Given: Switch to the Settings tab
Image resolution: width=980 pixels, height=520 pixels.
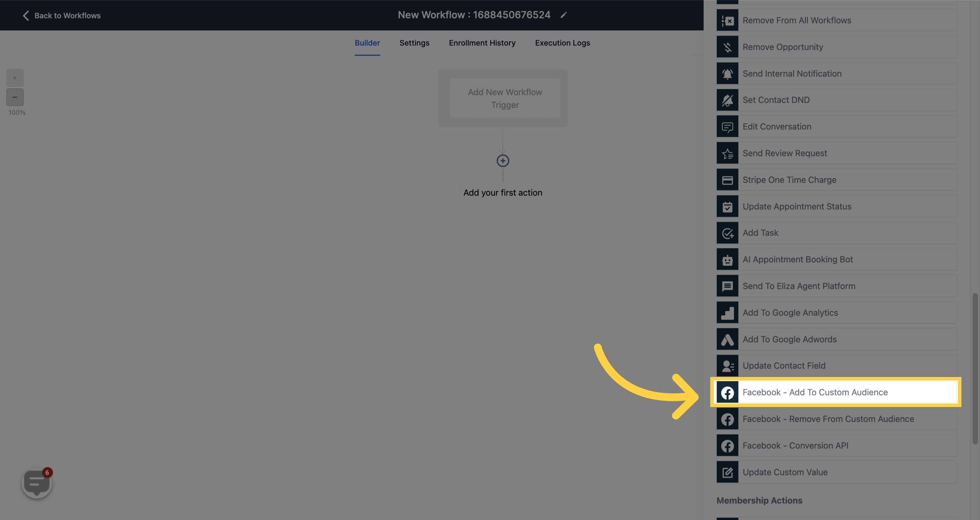Looking at the screenshot, I should point(414,43).
